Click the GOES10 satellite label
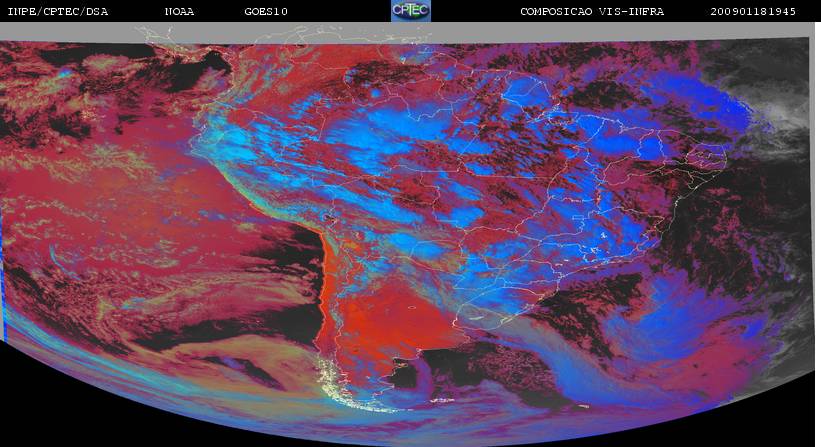Image resolution: width=821 pixels, height=447 pixels. point(266,12)
